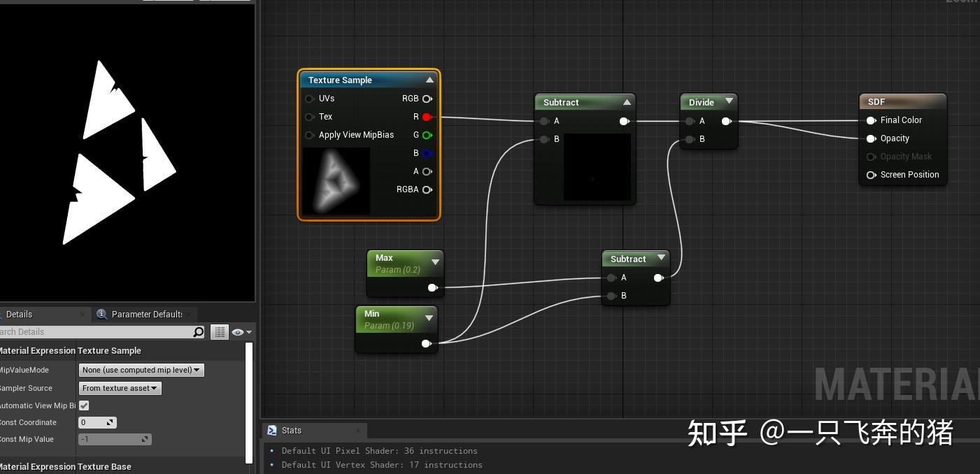Click the RGBA output pin on Texture Sample
Screen dimensions: 980x474
click(428, 189)
